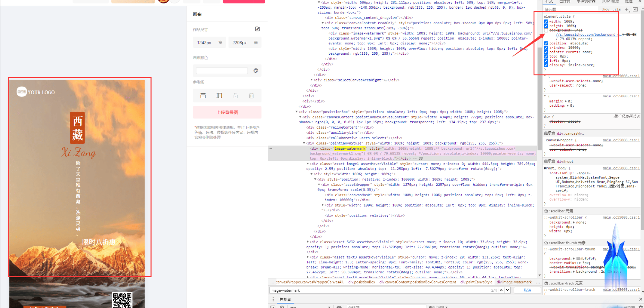The height and width of the screenshot is (308, 644).
Task: Click 取消 to cancel the search
Action: pyautogui.click(x=527, y=290)
